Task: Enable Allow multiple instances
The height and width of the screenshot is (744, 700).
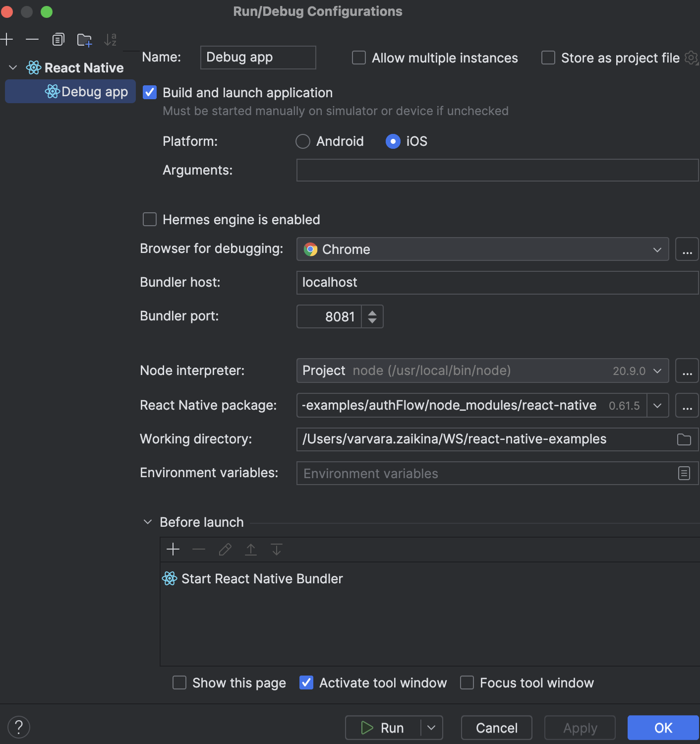Action: click(x=358, y=58)
